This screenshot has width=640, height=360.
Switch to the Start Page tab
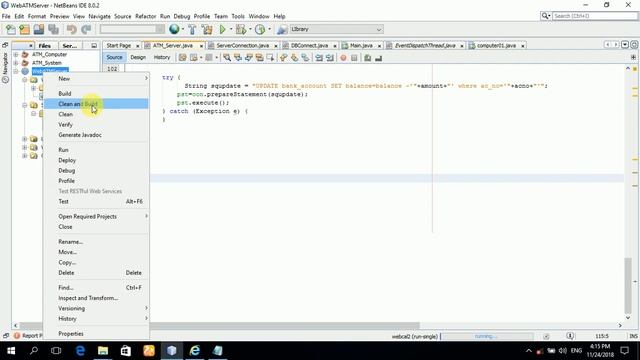pos(119,45)
